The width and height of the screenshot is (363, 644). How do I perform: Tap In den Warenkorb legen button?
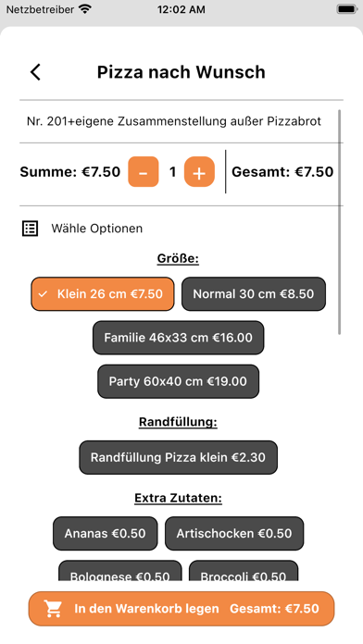click(181, 609)
